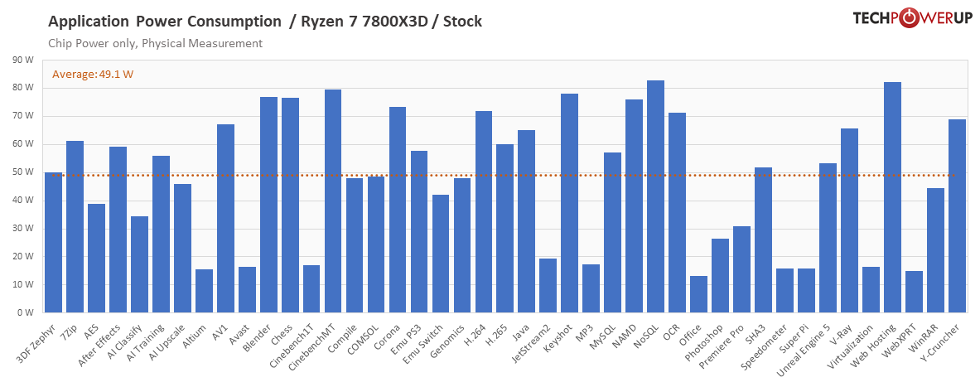980x387 pixels.
Task: Click the SHA3 bar
Action: 764,240
